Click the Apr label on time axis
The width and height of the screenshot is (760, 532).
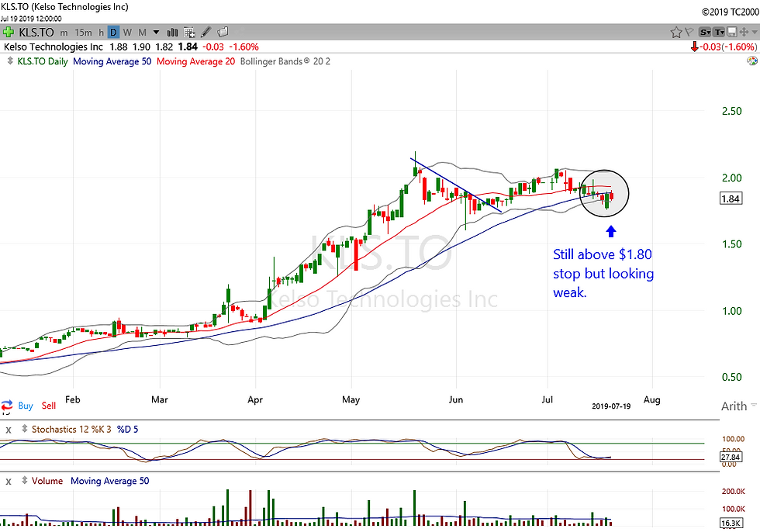(255, 399)
